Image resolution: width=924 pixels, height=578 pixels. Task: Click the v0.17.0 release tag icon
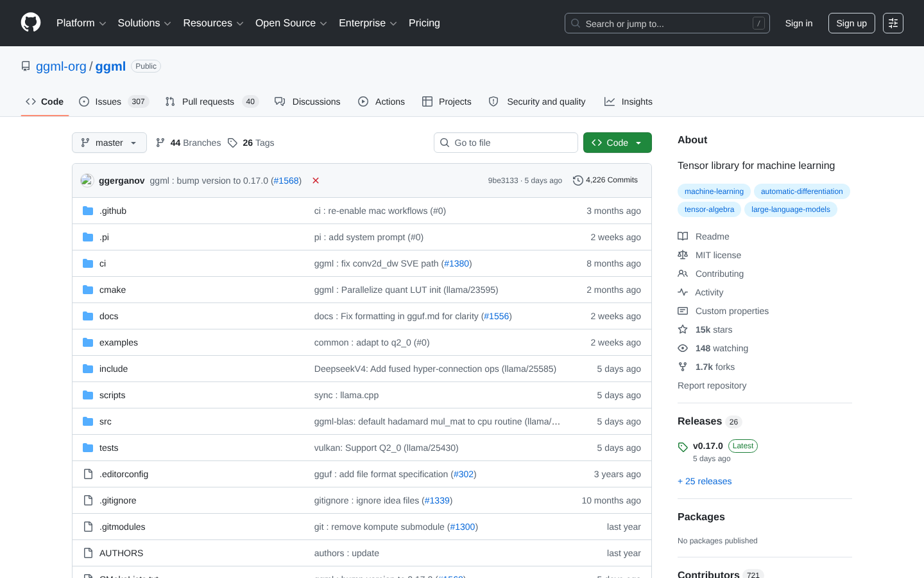coord(683,447)
